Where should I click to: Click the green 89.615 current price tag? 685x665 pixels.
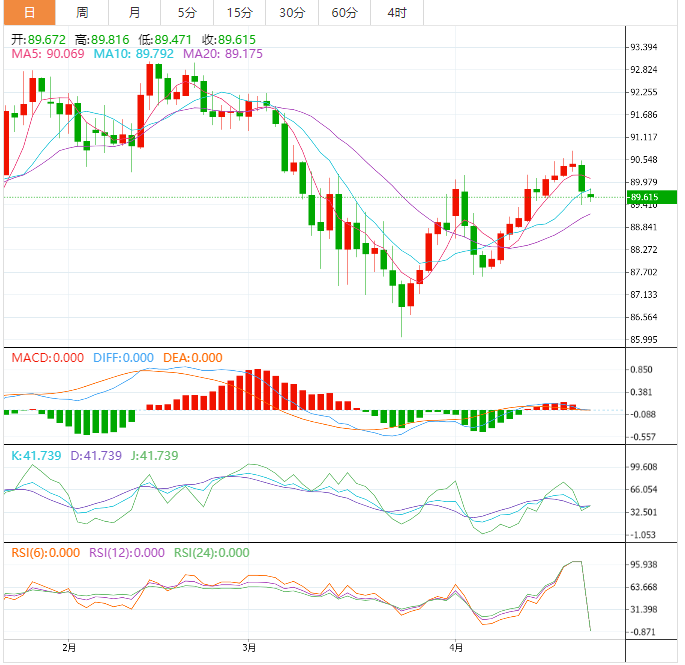(647, 197)
